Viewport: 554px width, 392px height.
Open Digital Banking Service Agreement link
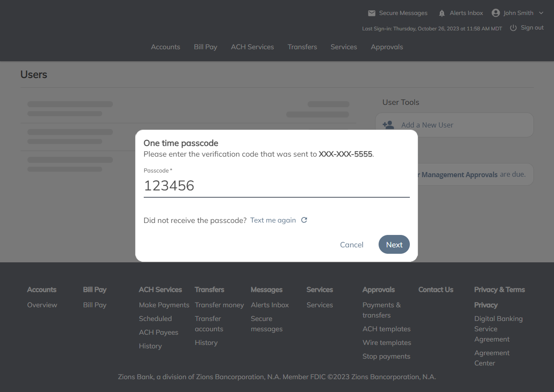click(x=498, y=329)
